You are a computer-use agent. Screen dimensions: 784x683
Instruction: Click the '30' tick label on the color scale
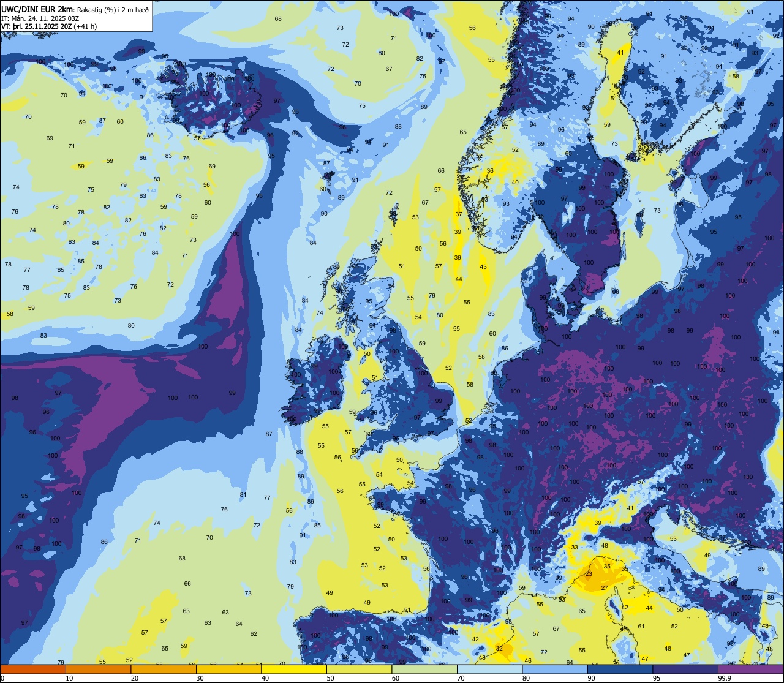(x=200, y=678)
